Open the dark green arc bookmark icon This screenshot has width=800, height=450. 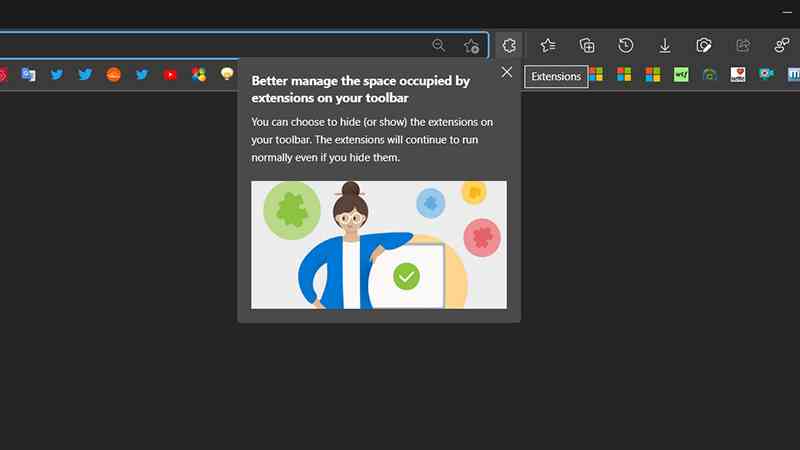pos(709,74)
